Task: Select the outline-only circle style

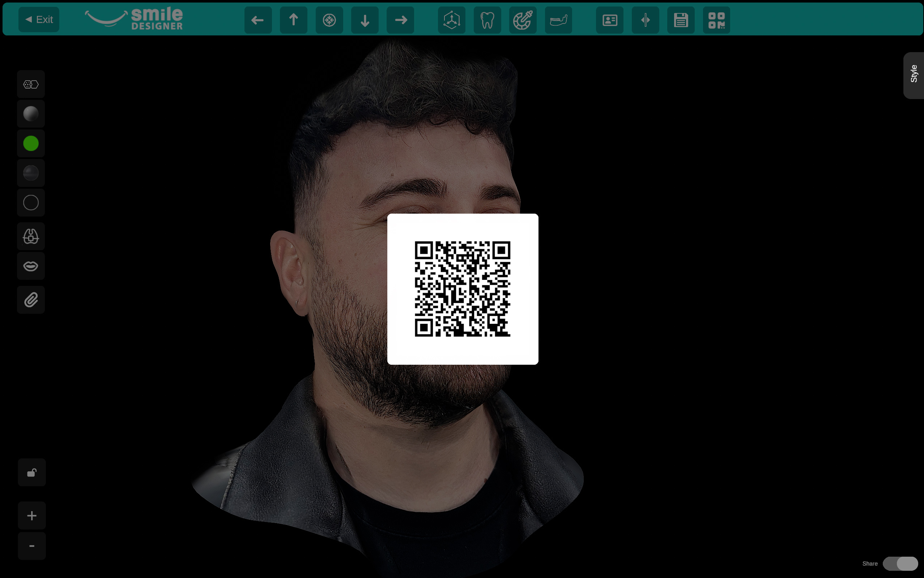Action: [x=31, y=202]
